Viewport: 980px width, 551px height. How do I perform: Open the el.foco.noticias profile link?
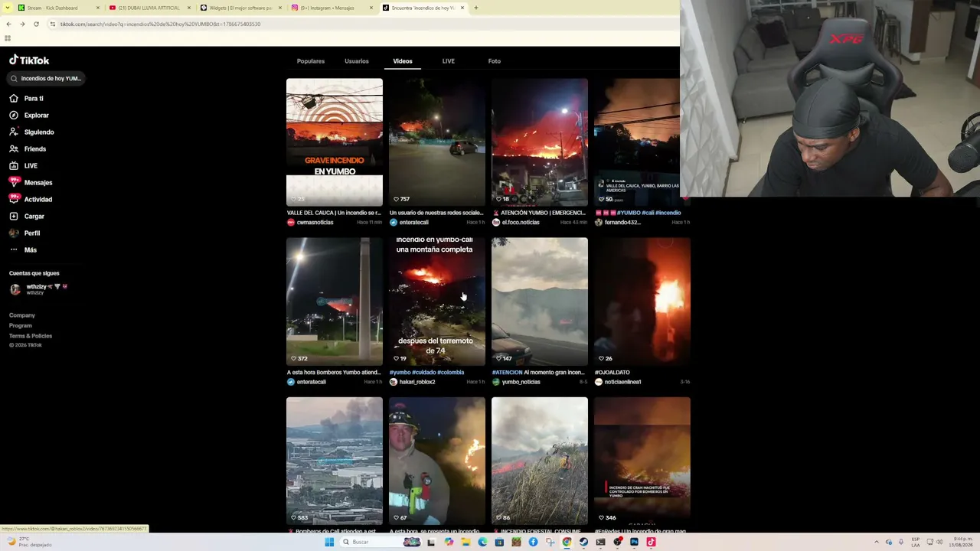(521, 222)
